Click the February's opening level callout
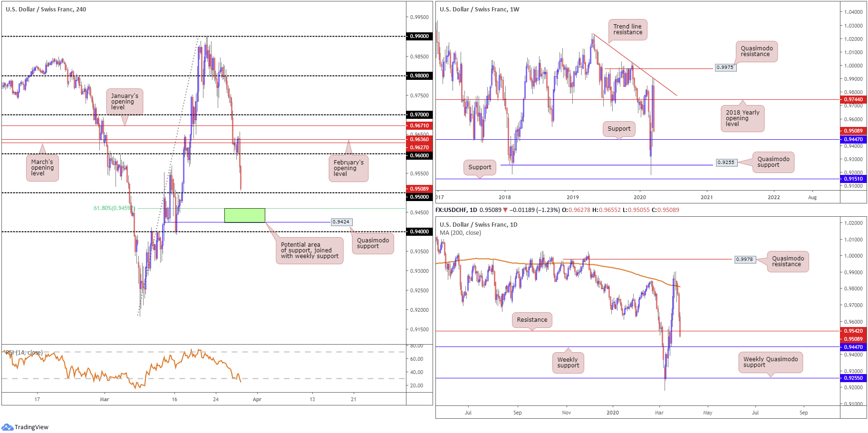The width and height of the screenshot is (868, 433). pyautogui.click(x=348, y=168)
